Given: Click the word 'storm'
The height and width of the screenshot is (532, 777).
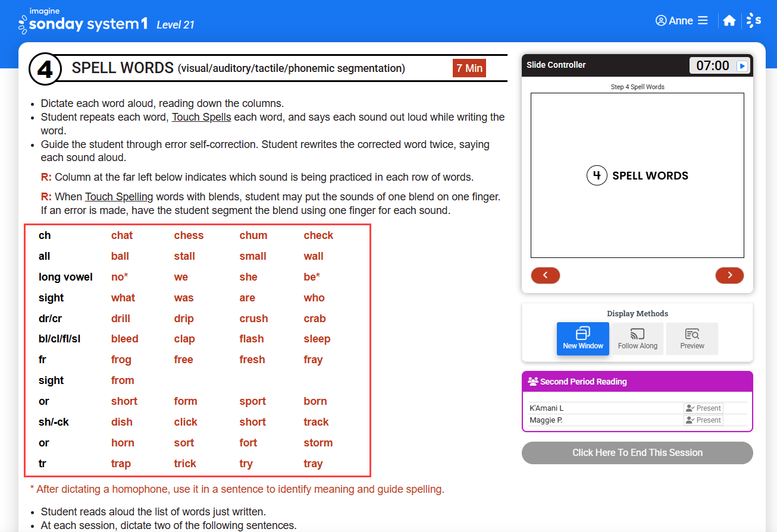Looking at the screenshot, I should pos(318,443).
